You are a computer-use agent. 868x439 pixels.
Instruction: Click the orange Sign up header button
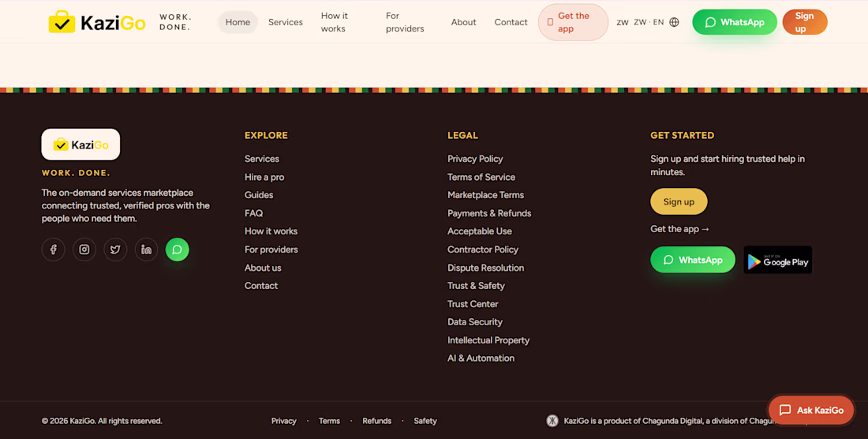pyautogui.click(x=804, y=22)
